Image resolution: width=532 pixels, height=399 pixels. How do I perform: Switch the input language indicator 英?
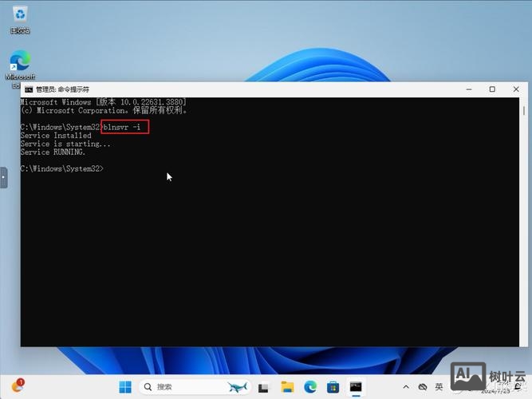[x=439, y=387]
